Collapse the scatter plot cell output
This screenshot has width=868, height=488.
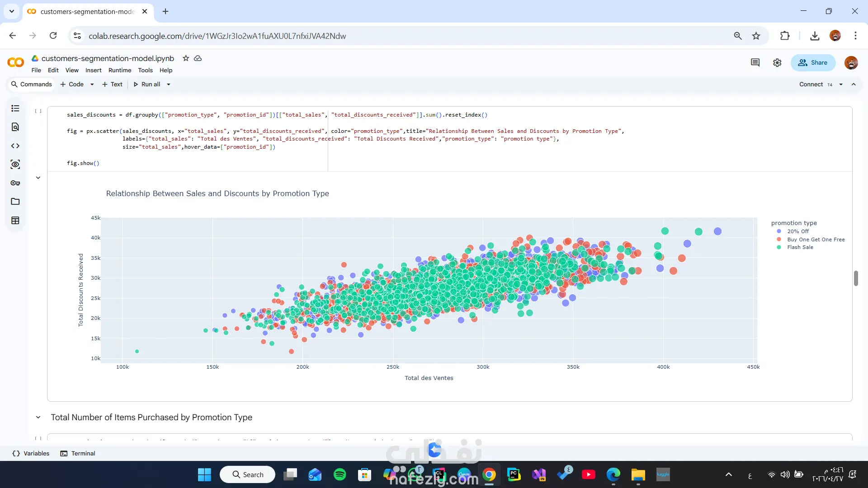coord(38,178)
